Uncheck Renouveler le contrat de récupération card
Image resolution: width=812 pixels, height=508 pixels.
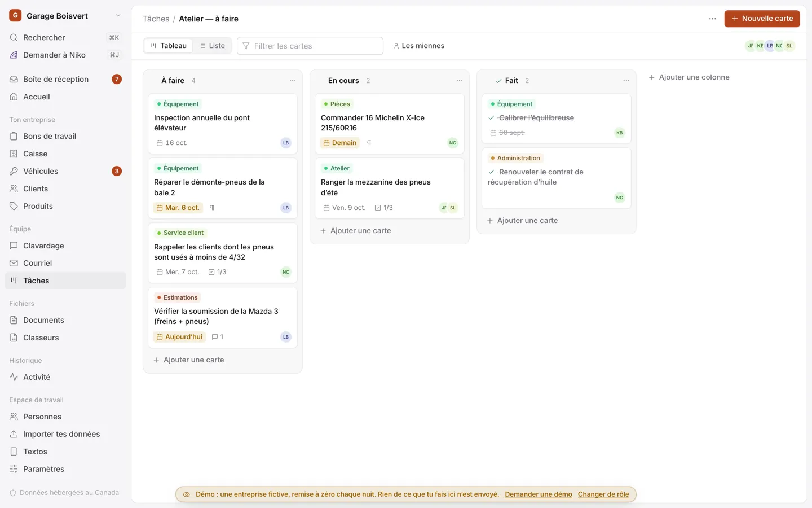[x=491, y=172]
